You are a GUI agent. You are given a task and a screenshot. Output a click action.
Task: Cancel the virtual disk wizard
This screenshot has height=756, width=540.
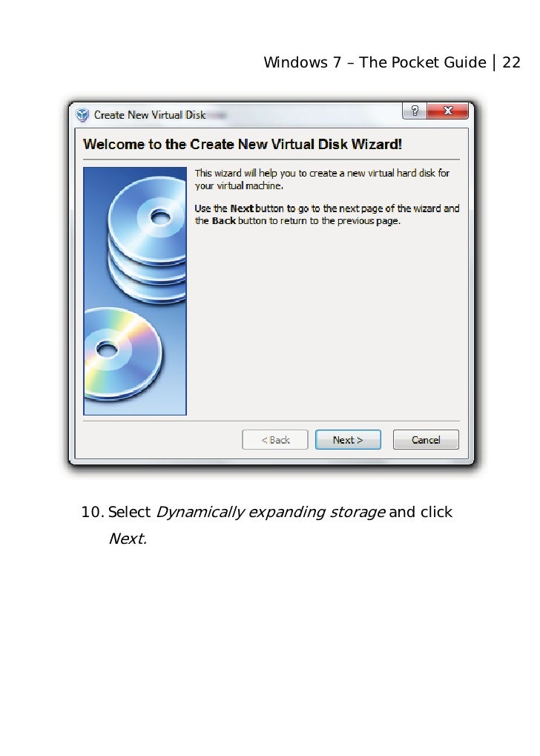coord(426,440)
